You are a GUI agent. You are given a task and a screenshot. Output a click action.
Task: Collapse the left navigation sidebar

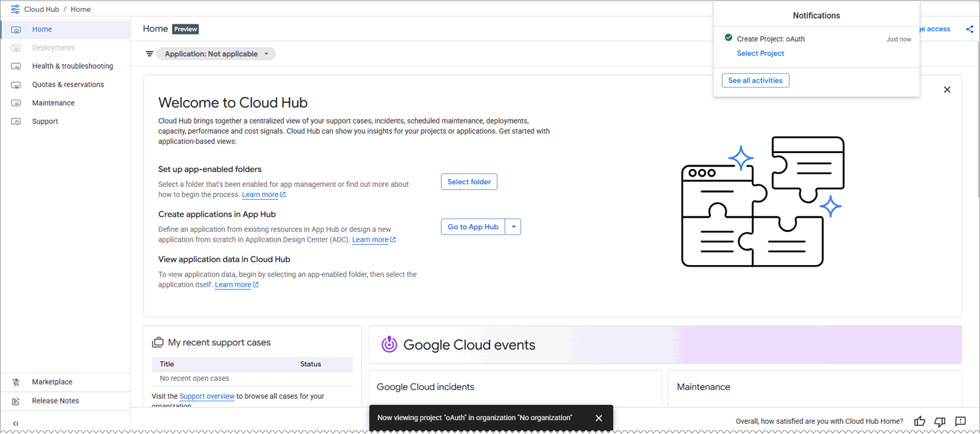point(15,423)
